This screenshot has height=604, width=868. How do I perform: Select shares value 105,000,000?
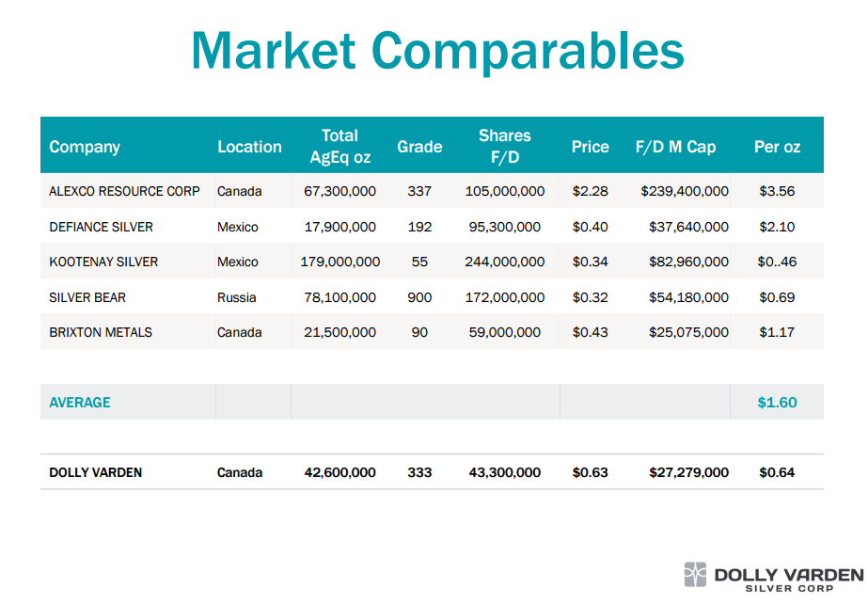[505, 191]
